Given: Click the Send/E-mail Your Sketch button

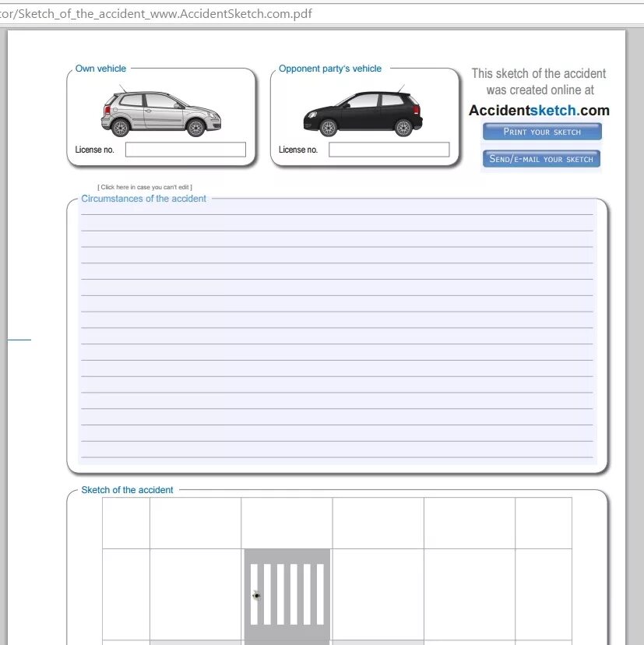Looking at the screenshot, I should point(541,159).
